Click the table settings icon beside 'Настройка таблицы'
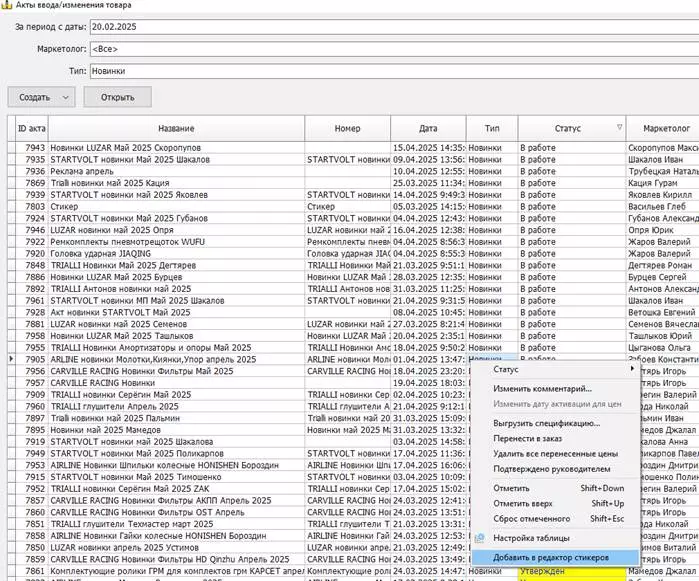Screen dimensions: 699x581 click(480, 538)
